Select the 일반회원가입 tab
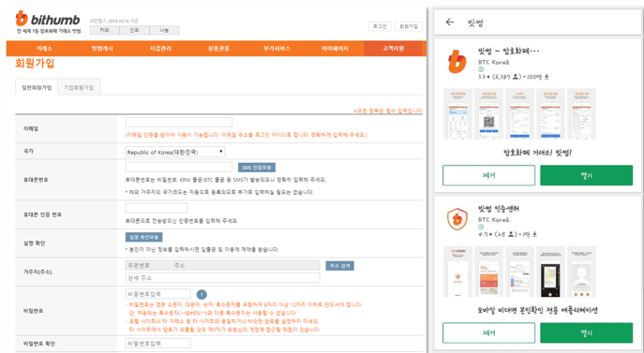Screen dimensions: 644x353 (37, 87)
